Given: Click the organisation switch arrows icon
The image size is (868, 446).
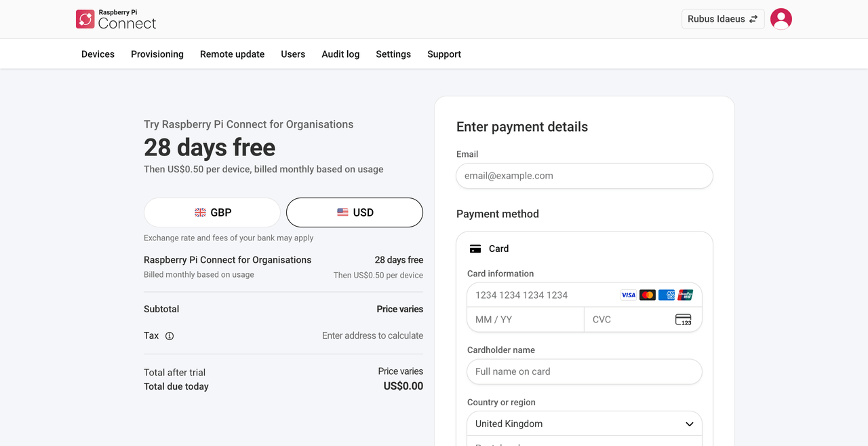Looking at the screenshot, I should point(753,19).
